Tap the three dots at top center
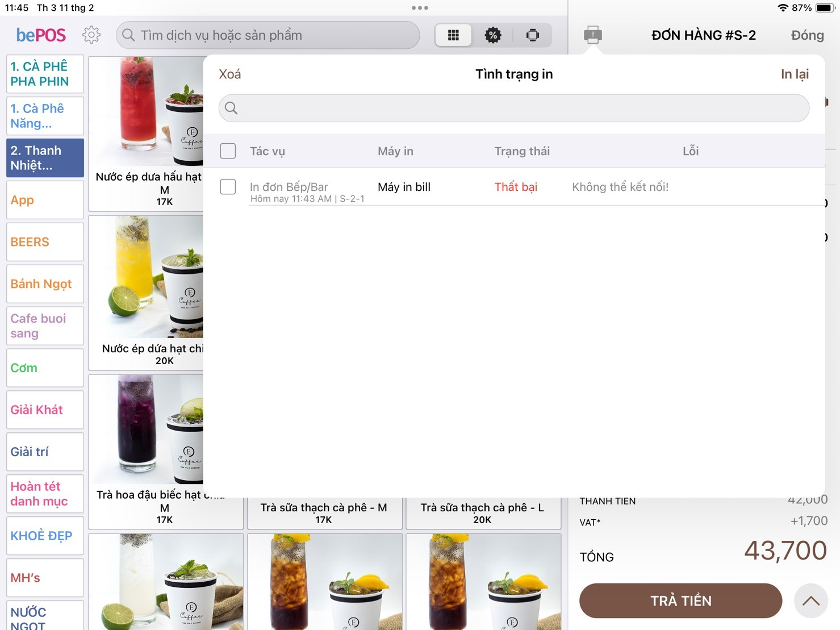Screen dimensions: 840x630 [420, 8]
